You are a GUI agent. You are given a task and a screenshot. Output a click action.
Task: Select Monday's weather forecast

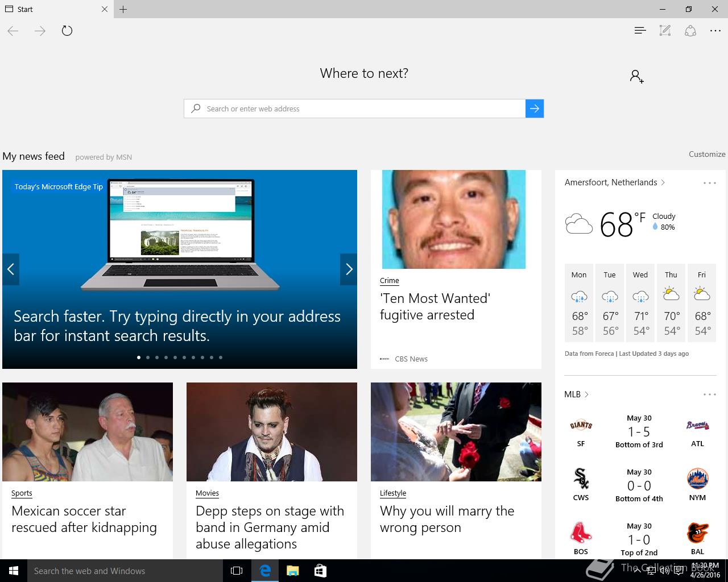(579, 303)
